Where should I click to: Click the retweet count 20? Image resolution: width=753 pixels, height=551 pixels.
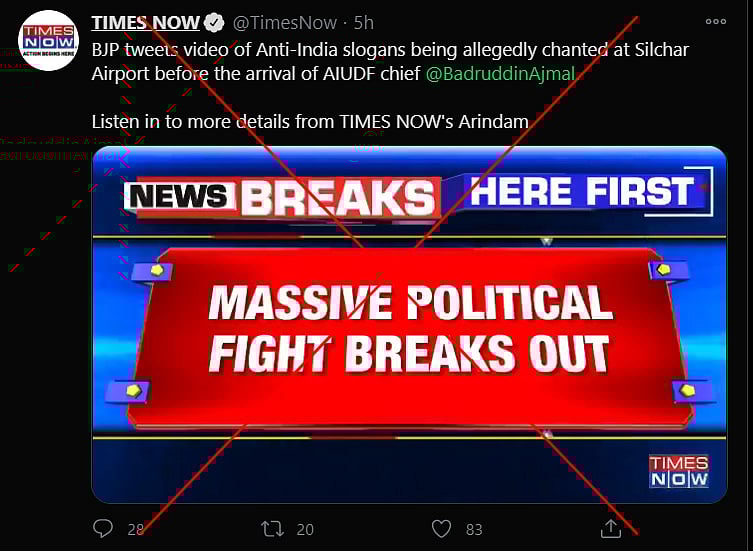(305, 529)
